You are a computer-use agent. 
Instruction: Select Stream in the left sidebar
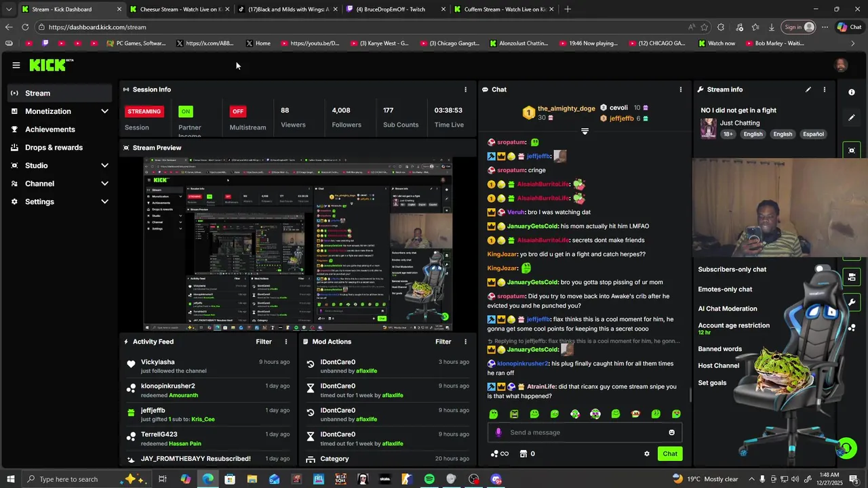click(59, 93)
